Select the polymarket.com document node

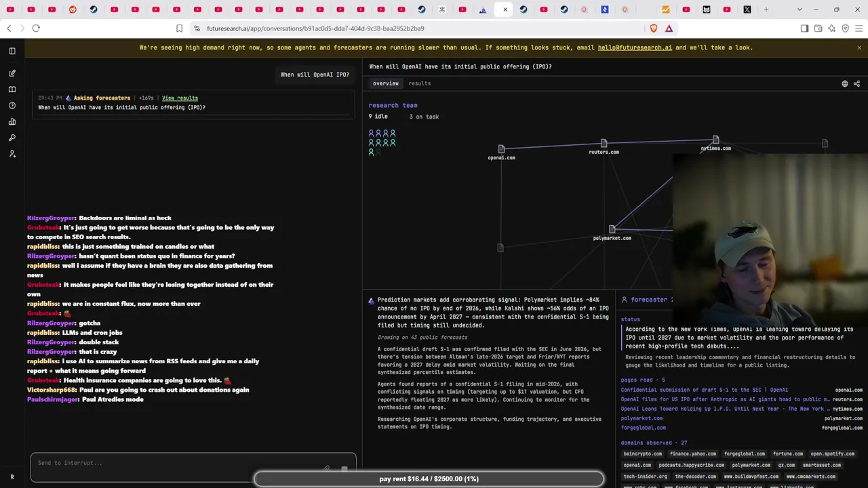click(x=612, y=230)
